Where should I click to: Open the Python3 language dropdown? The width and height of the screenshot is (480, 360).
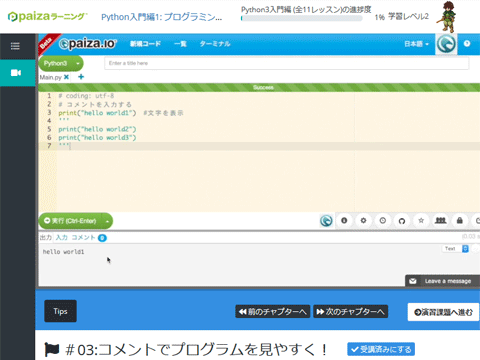tap(61, 63)
